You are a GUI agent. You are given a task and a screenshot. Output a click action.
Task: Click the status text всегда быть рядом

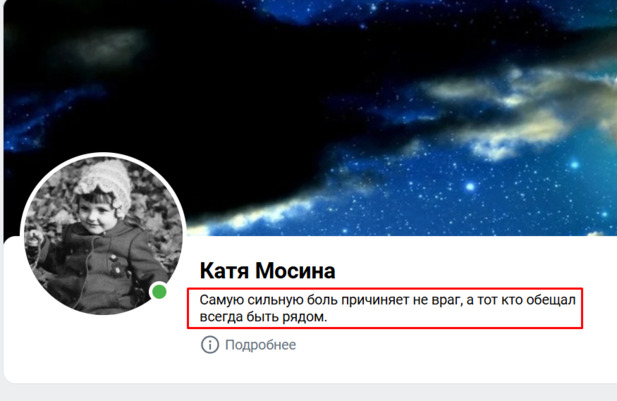point(263,316)
